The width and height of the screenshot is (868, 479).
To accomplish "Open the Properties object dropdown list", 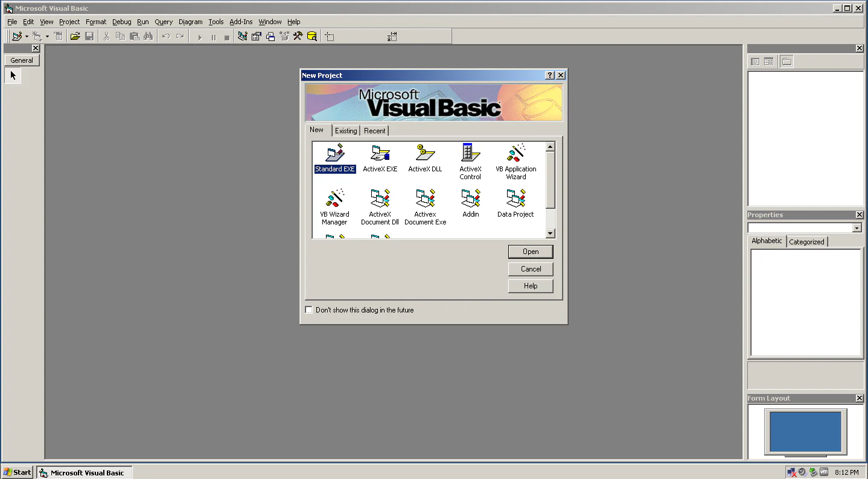I will 857,227.
